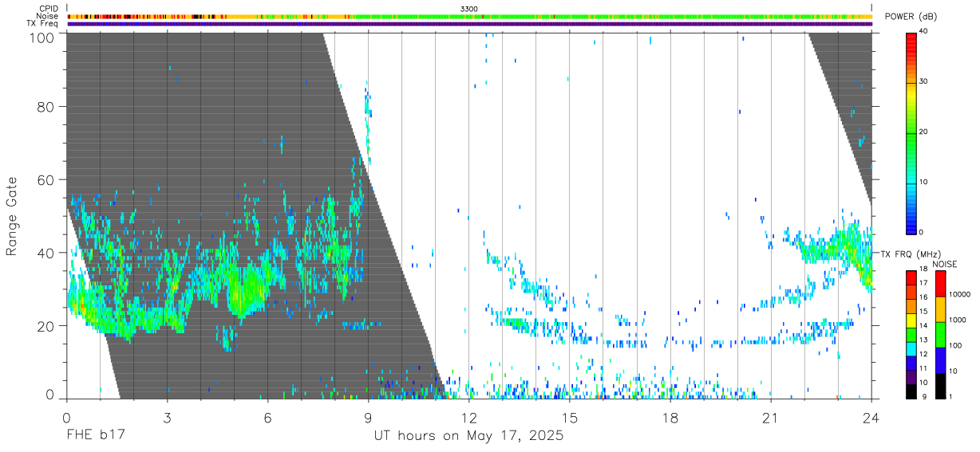The height and width of the screenshot is (452, 980).
Task: Click the TX FRQ (MHz) color scale bar
Action: coord(911,334)
